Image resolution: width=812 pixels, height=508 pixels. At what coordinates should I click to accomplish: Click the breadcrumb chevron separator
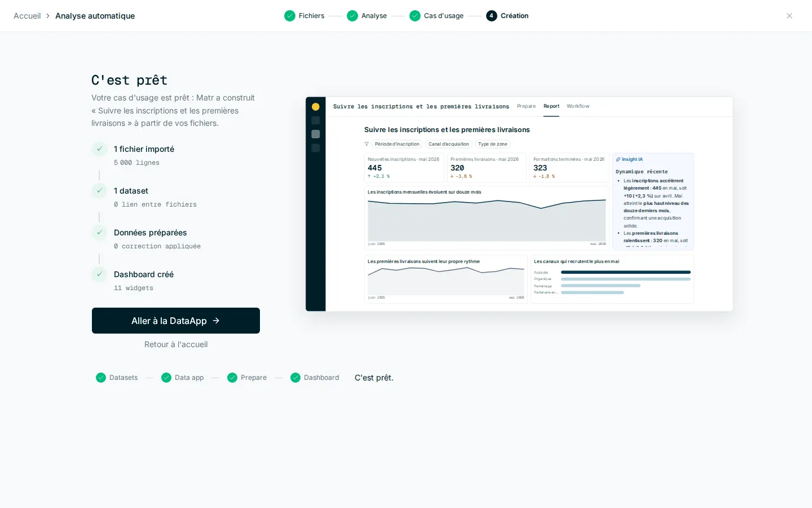pyautogui.click(x=48, y=16)
